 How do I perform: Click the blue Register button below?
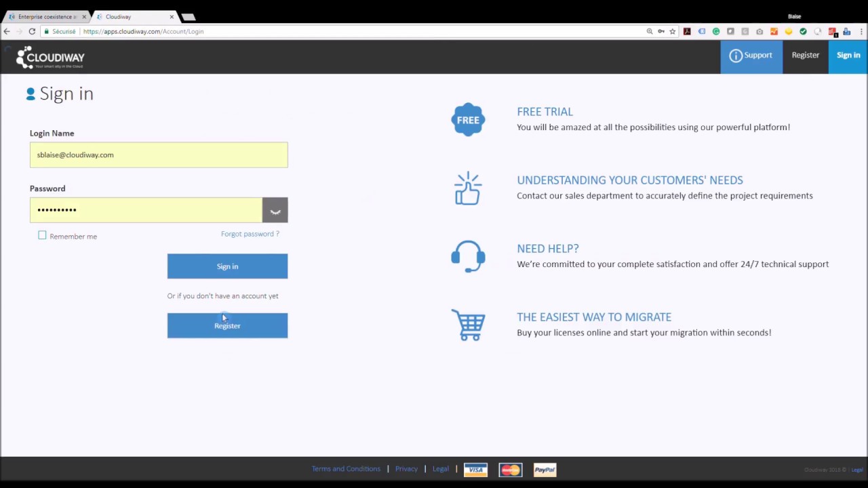coord(227,326)
